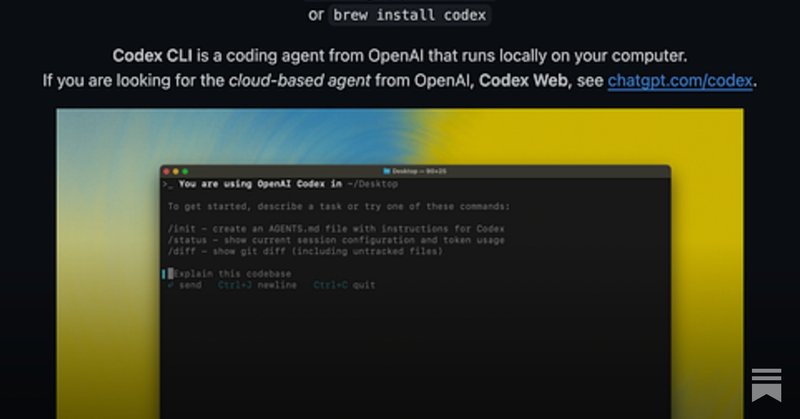Click the folder icon in terminal title bar
800x419 pixels.
pos(386,171)
